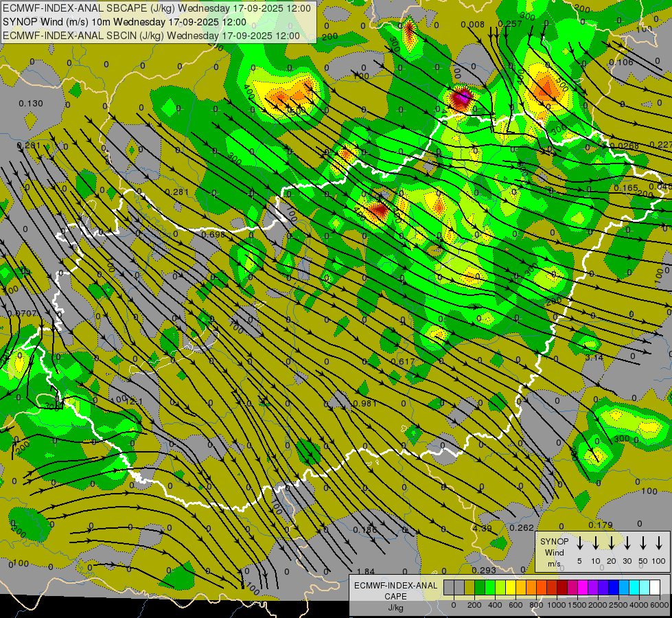Select the 10 m/s wind arrow symbol

click(595, 543)
